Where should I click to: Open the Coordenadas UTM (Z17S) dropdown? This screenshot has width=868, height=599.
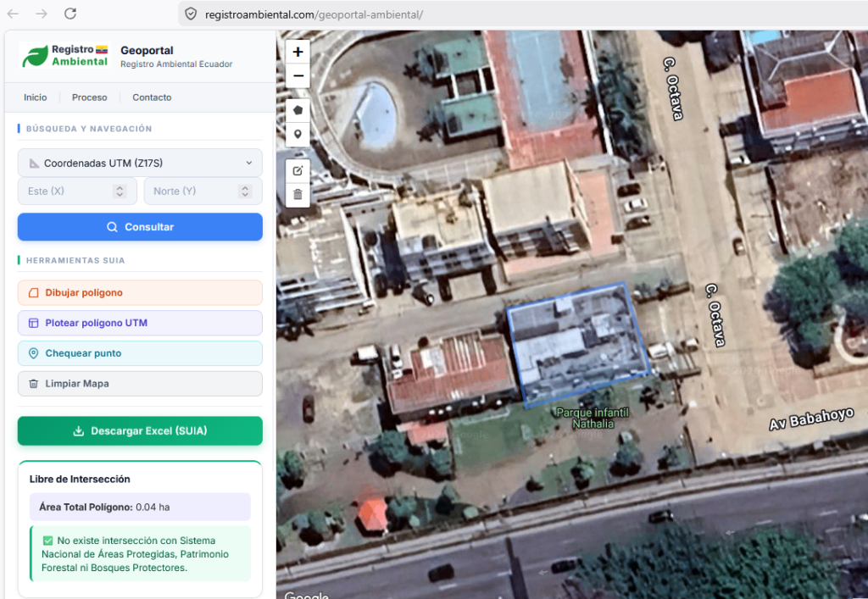coord(140,163)
